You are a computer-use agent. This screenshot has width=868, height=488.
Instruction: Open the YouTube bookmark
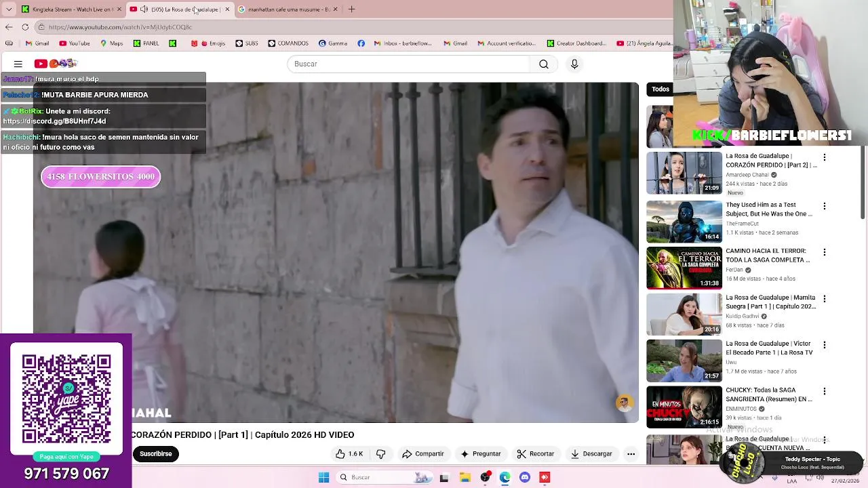tap(75, 43)
